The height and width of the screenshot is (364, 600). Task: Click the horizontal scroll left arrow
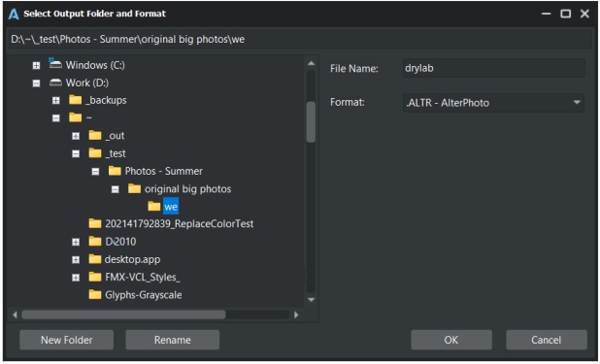point(15,314)
